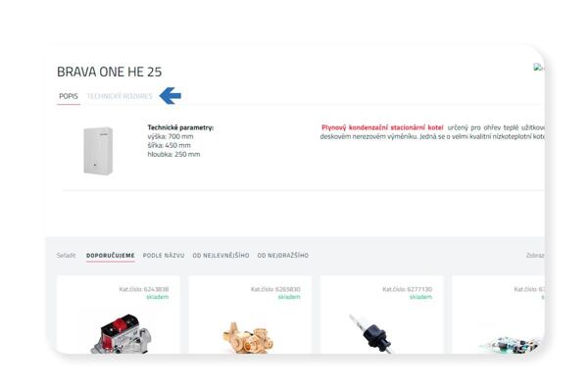
Task: Open the POPIS tab
Action: pyautogui.click(x=69, y=96)
